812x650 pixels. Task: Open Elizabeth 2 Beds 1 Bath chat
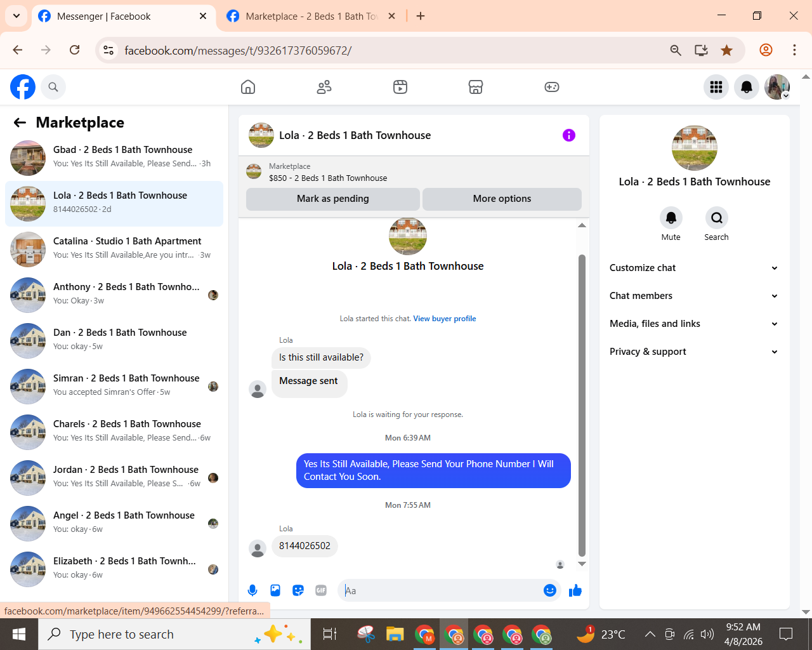114,569
